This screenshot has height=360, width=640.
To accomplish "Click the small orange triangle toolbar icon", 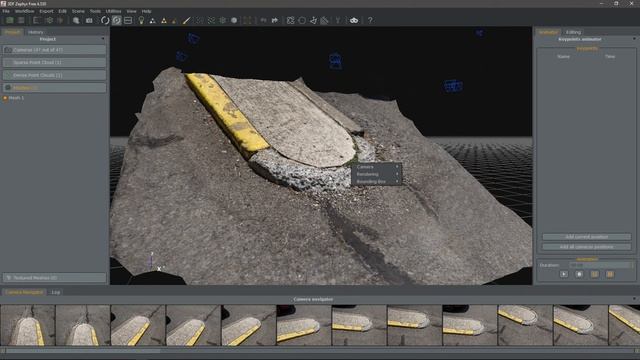I will pyautogui.click(x=174, y=21).
